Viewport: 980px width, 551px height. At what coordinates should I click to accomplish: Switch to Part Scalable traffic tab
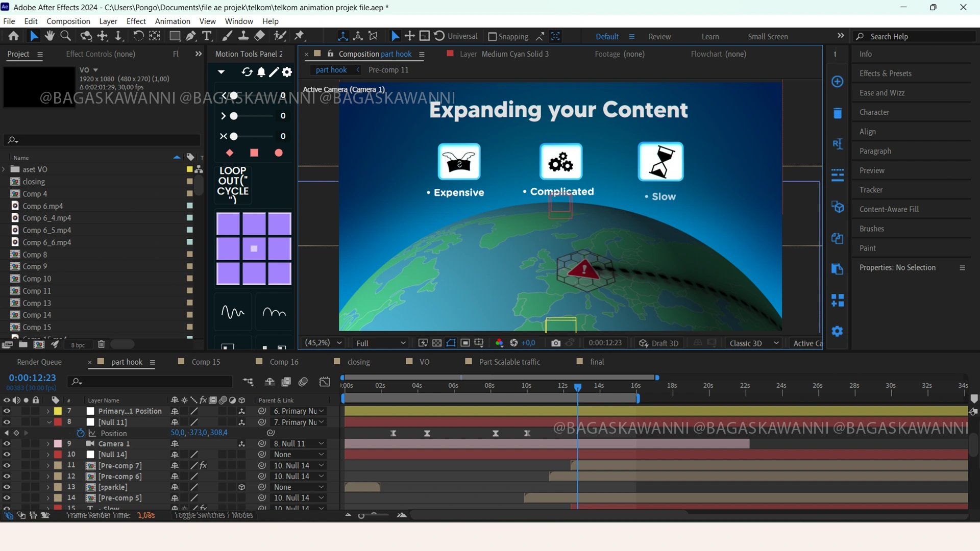(509, 362)
